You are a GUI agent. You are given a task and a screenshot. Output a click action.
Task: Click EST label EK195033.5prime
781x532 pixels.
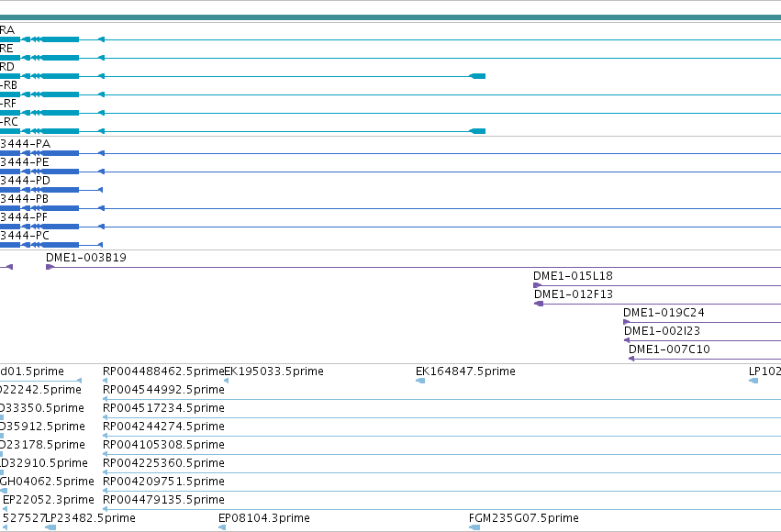click(274, 371)
